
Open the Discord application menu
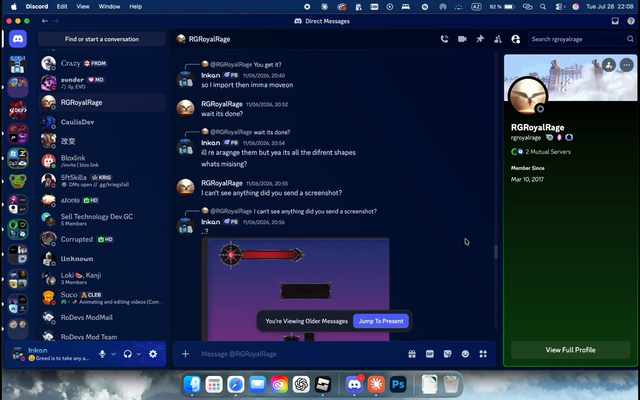coord(37,7)
